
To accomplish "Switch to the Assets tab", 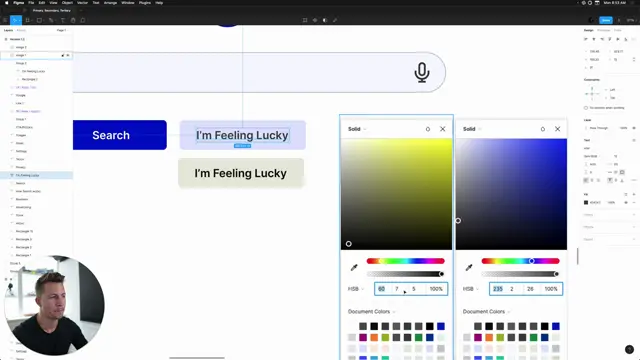I will click(21, 30).
